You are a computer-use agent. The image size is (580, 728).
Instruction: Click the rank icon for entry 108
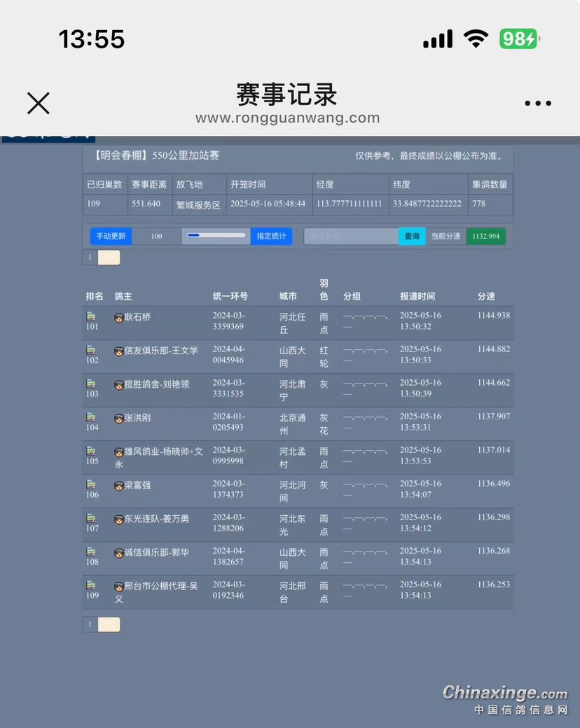[91, 552]
